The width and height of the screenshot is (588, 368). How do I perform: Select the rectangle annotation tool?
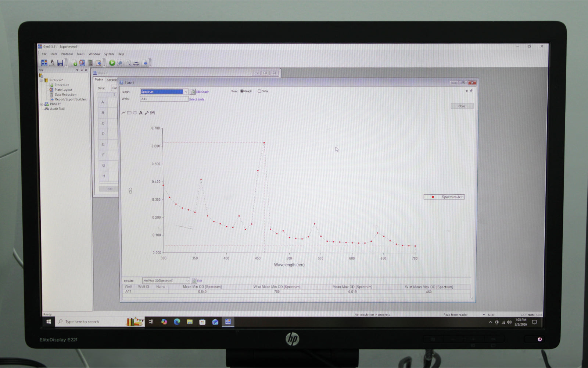click(129, 113)
